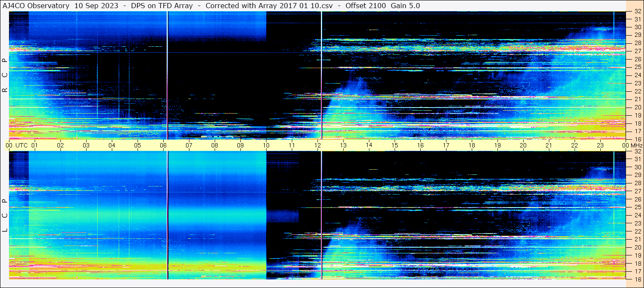Select the "20" hour tick on time axis
Screen dimensions: 644x288
[x=523, y=145]
